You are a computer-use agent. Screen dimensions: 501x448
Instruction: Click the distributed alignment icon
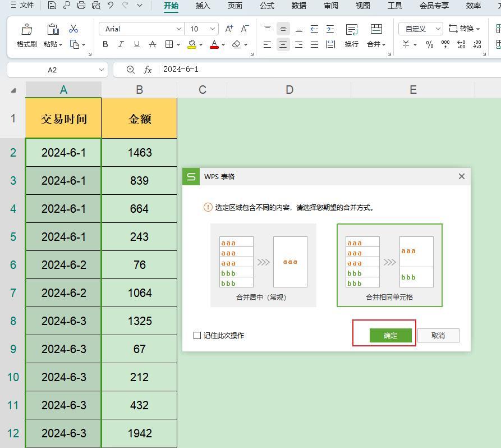[x=330, y=44]
